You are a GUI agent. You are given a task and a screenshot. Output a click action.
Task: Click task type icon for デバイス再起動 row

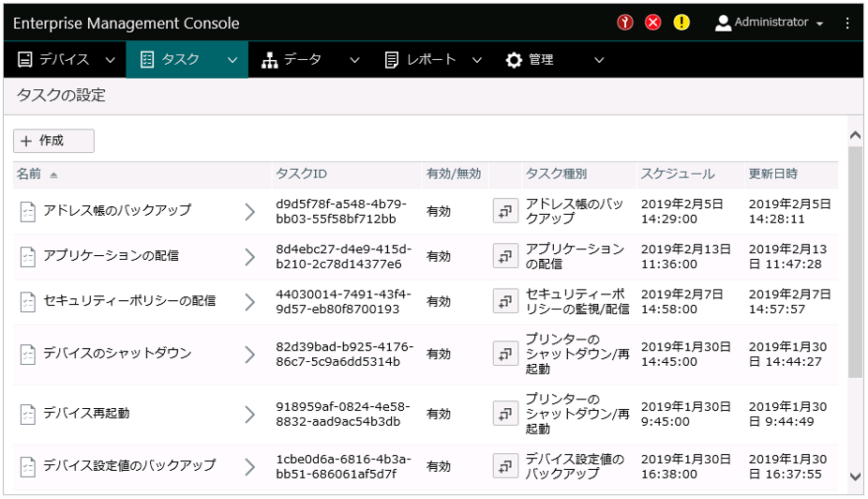505,414
